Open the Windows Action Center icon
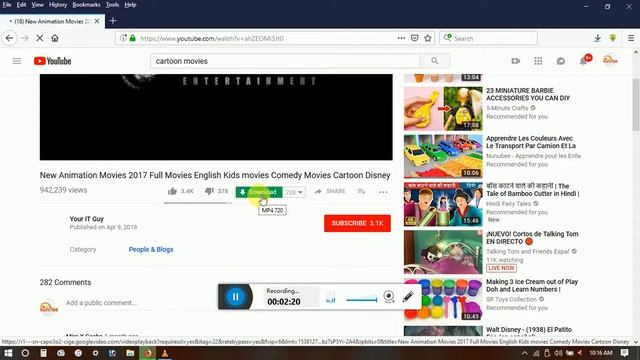This screenshot has height=360, width=640. point(624,353)
